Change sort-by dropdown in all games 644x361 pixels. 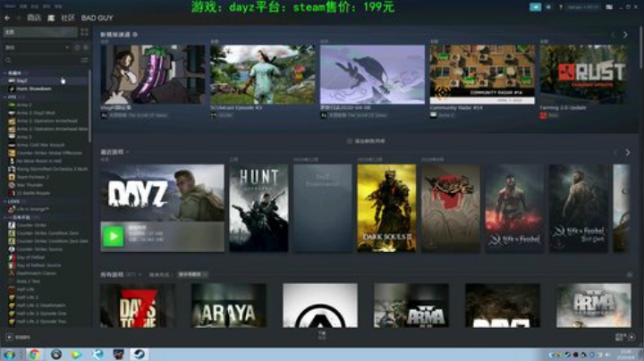point(192,274)
